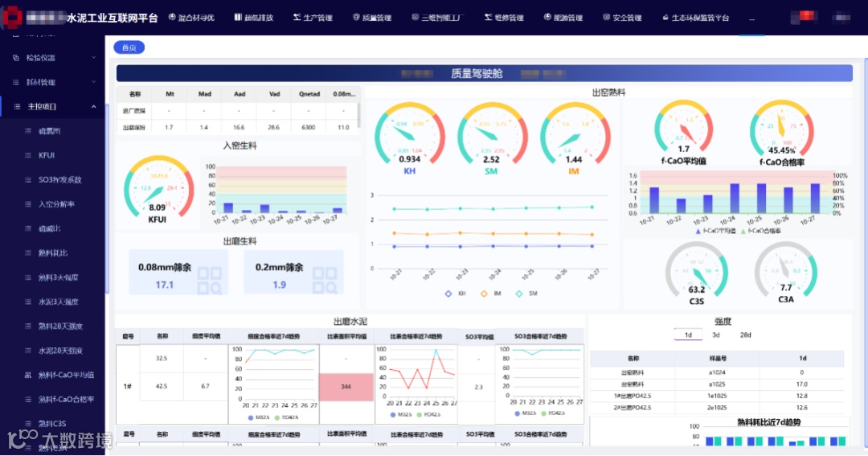868x456 pixels.
Task: Click sample number 1e1025 in strength table
Action: 718,396
